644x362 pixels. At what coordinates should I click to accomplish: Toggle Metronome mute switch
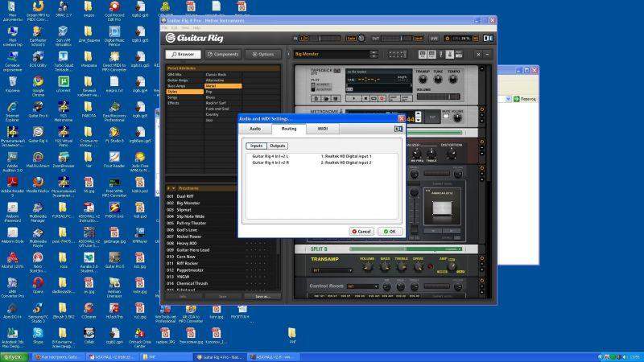tap(446, 117)
